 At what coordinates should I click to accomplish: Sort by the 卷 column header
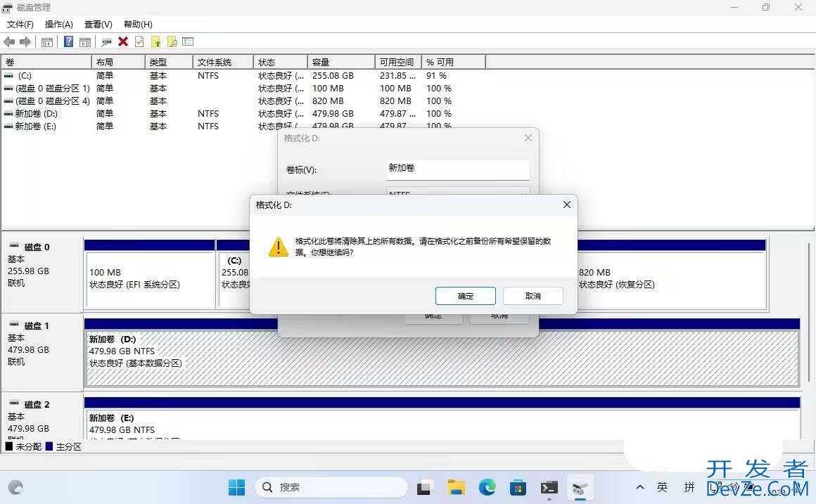tap(46, 62)
